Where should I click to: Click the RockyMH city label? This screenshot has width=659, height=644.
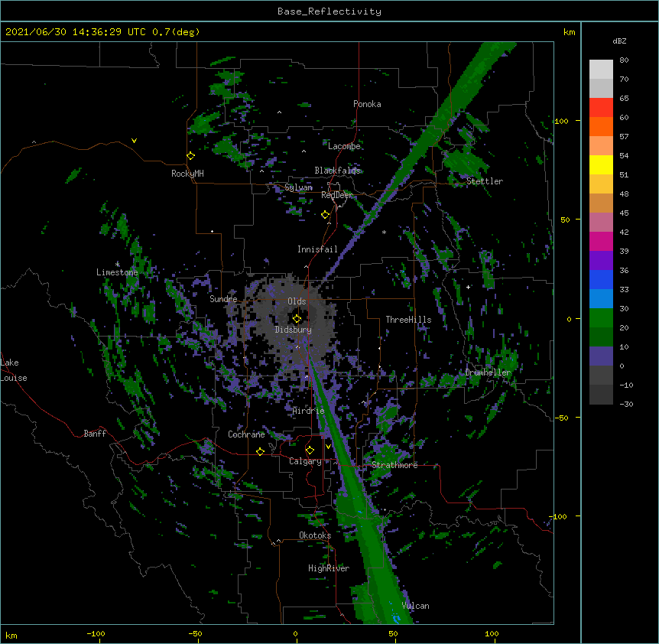pyautogui.click(x=187, y=174)
